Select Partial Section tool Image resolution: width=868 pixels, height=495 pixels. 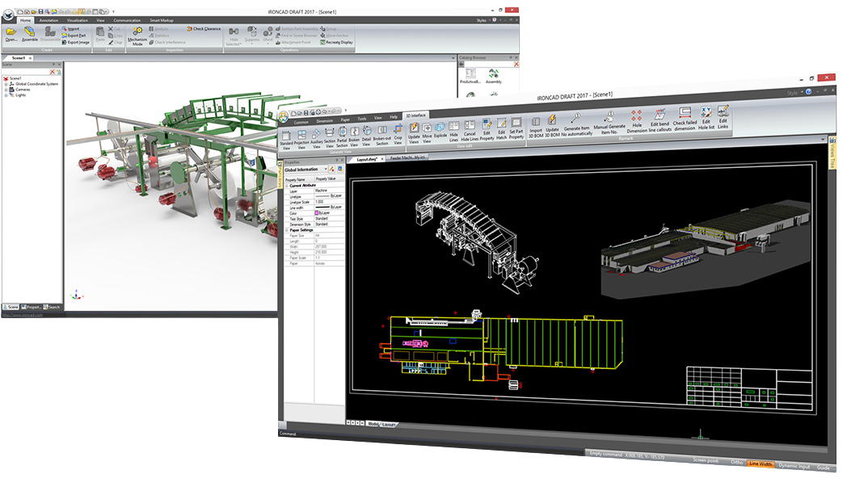coord(342,138)
